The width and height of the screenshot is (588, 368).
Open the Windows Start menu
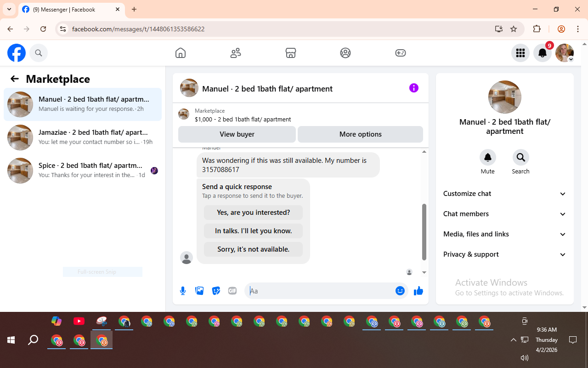pyautogui.click(x=11, y=340)
